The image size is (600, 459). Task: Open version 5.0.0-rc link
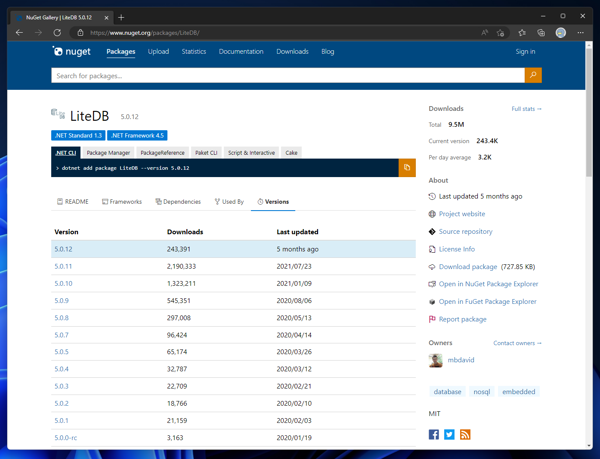pos(65,438)
